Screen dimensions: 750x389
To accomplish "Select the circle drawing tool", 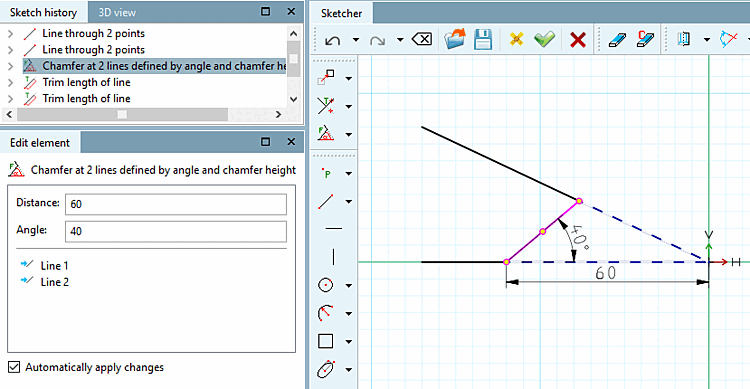I will (x=326, y=285).
